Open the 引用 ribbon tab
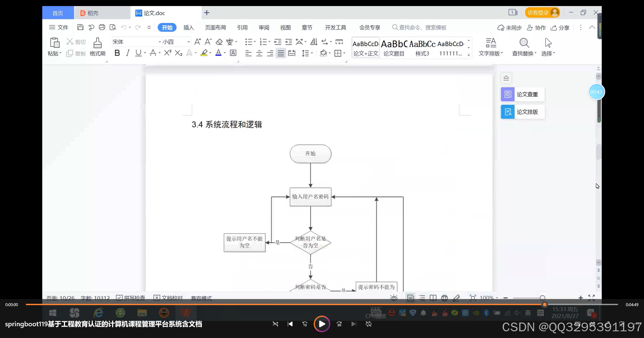The height and width of the screenshot is (338, 644). coord(243,27)
